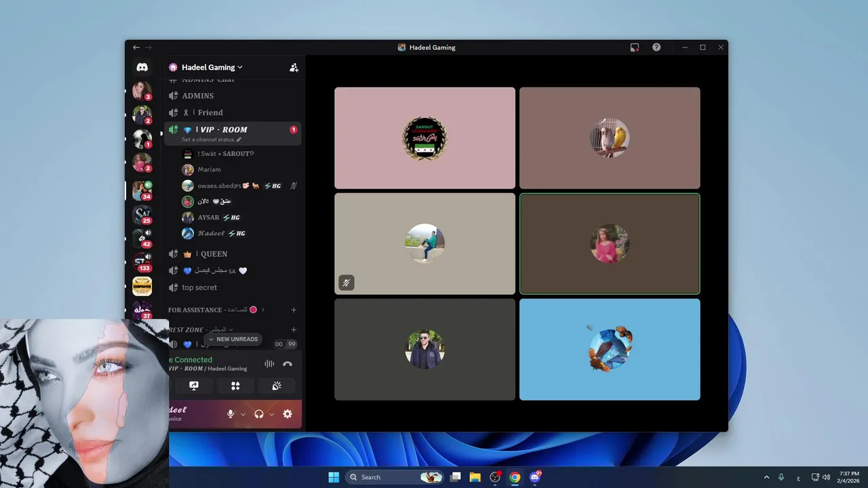Open user settings gear
The height and width of the screenshot is (488, 868).
[x=288, y=413]
